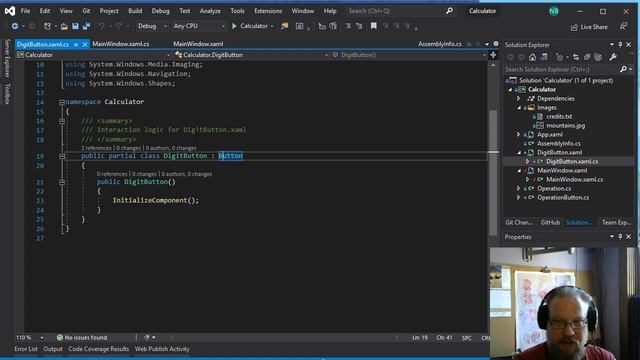
Task: Click Sync with Active Document icon
Action: pos(576,57)
